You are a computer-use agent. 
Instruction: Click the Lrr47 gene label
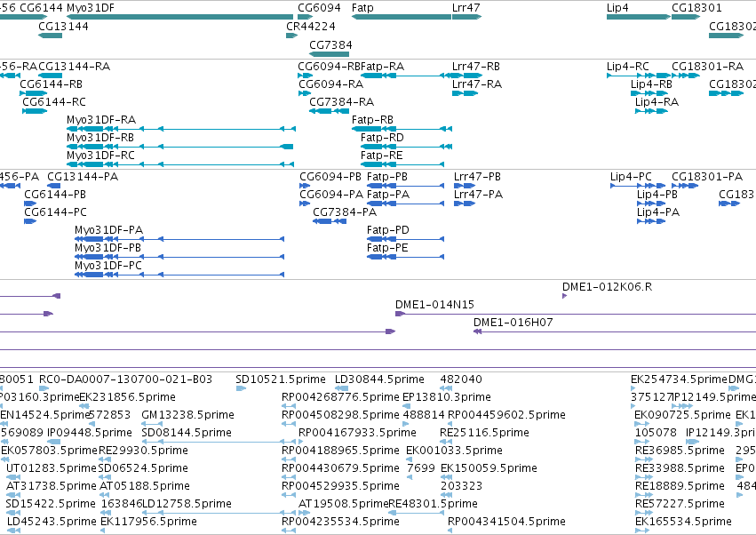[466, 8]
